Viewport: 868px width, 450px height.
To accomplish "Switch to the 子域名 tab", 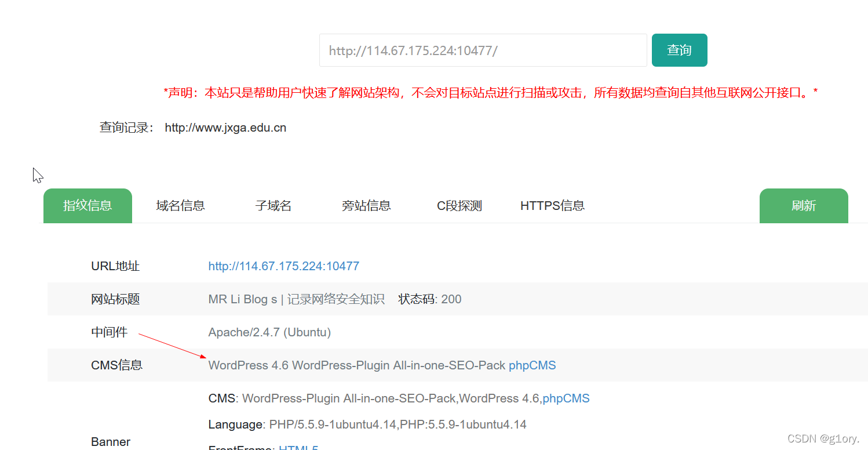I will 273,205.
